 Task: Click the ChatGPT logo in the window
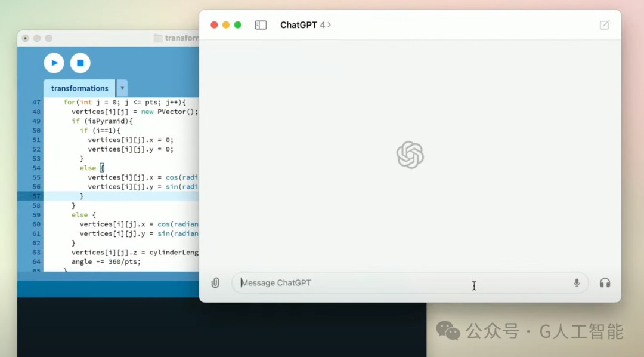tap(410, 155)
